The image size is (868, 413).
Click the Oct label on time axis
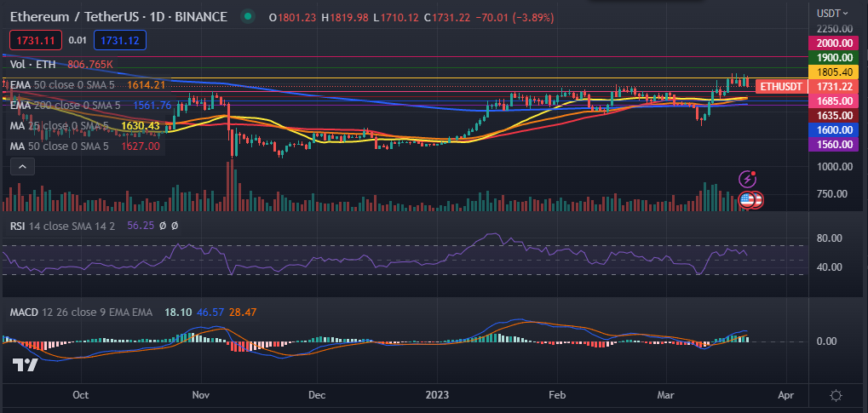81,395
